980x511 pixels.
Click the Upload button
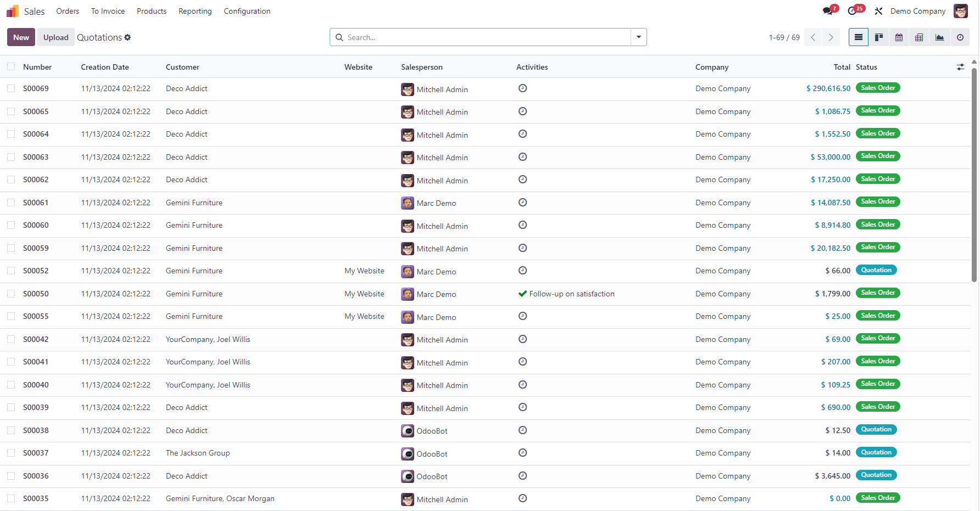(56, 37)
